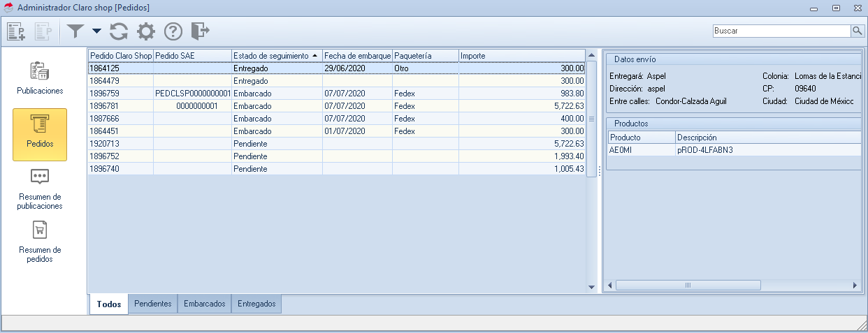Image resolution: width=868 pixels, height=333 pixels.
Task: Open the funnel filter tool
Action: (x=75, y=31)
